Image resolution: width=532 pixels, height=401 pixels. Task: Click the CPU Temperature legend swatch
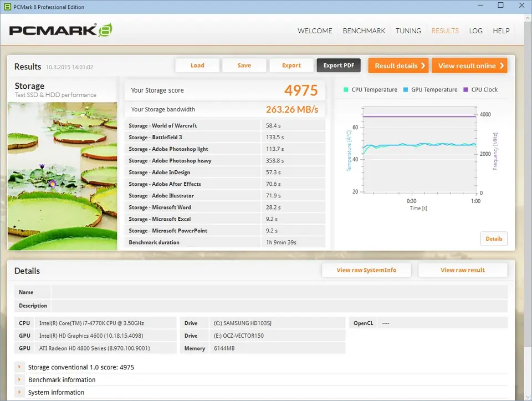(346, 90)
